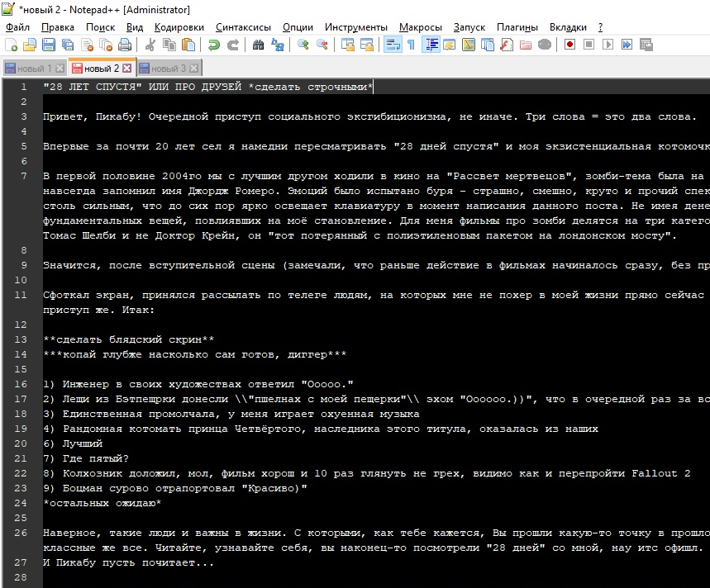Toggle synchronized vertical scrolling

click(x=347, y=45)
